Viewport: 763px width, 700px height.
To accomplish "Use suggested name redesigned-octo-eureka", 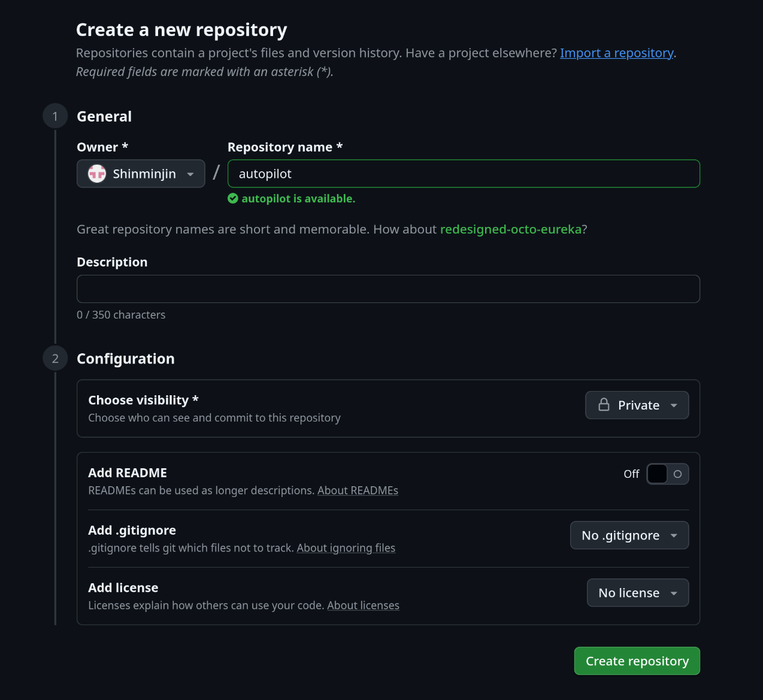I will (510, 229).
